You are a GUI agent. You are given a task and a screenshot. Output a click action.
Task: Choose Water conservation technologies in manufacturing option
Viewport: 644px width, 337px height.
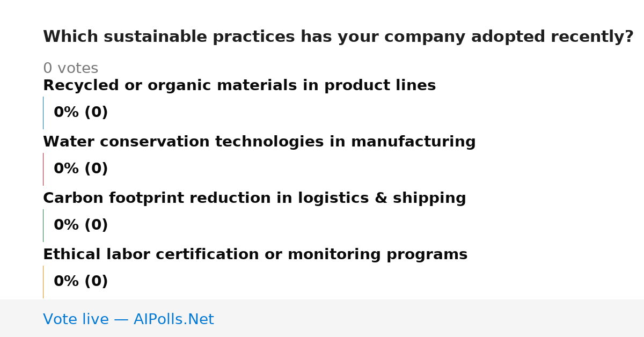tap(259, 142)
